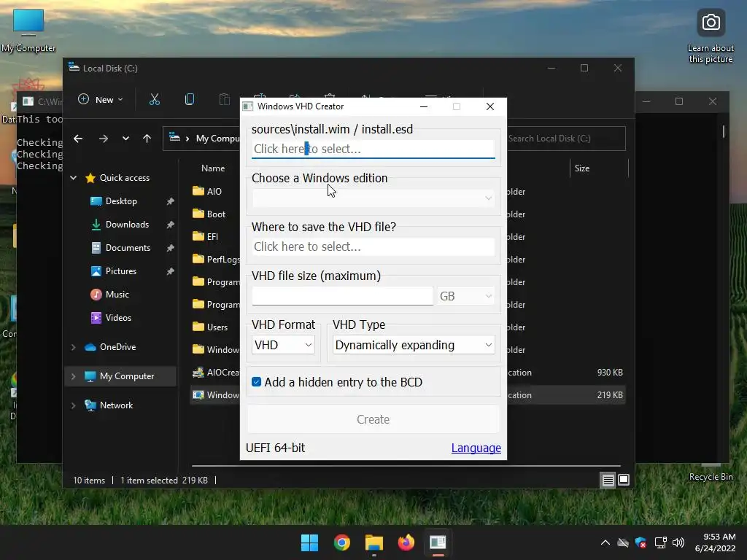Click the VHD file size input box
Screen dimensions: 747x560
click(x=342, y=296)
